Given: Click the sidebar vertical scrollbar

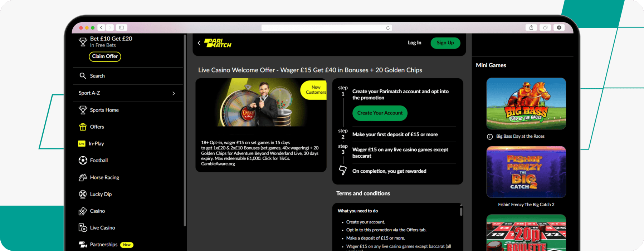Looking at the screenshot, I should [x=185, y=131].
